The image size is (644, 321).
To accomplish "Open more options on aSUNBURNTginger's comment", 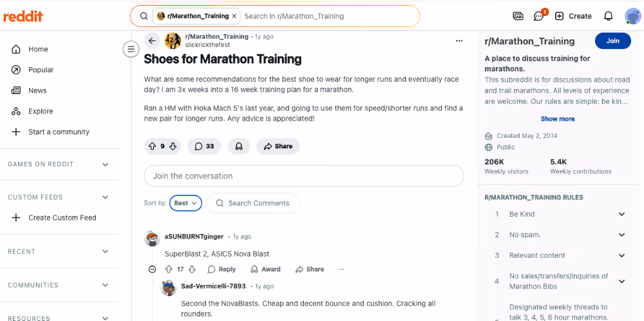I will pyautogui.click(x=341, y=269).
